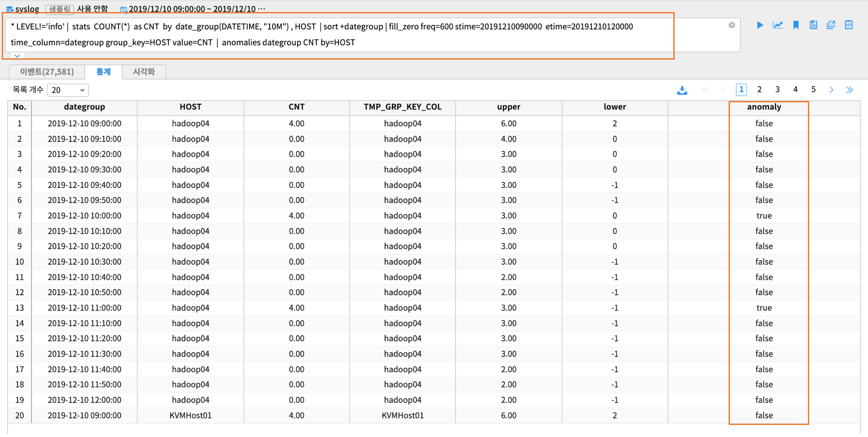Select dategroup 2019-12-10 10:40:00 cell

tap(85, 277)
